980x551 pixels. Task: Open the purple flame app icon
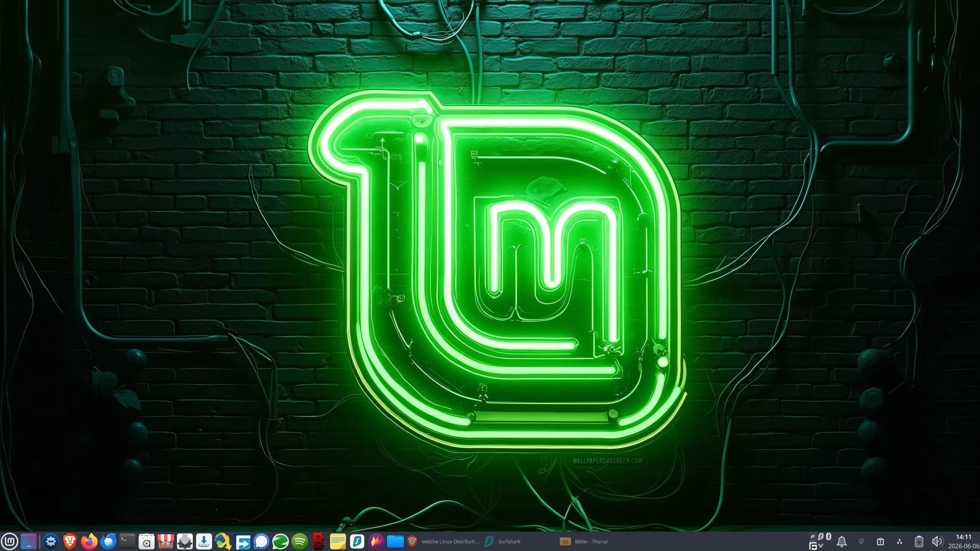click(x=376, y=541)
